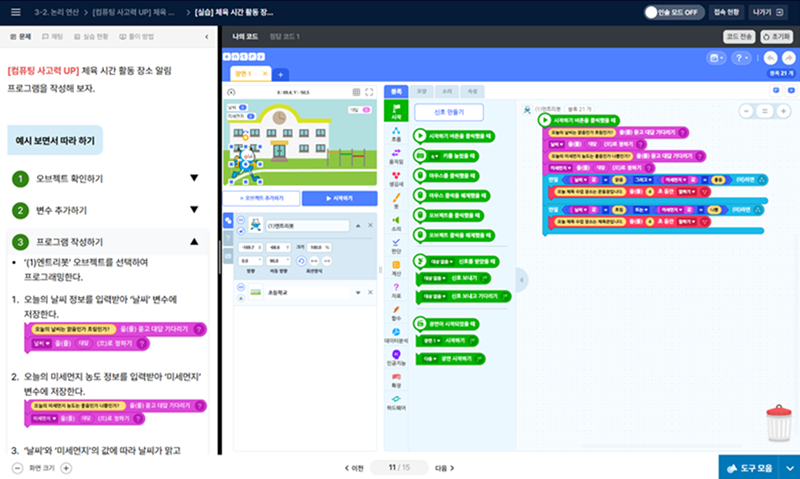Toggle the stage grid display icon

click(x=356, y=92)
